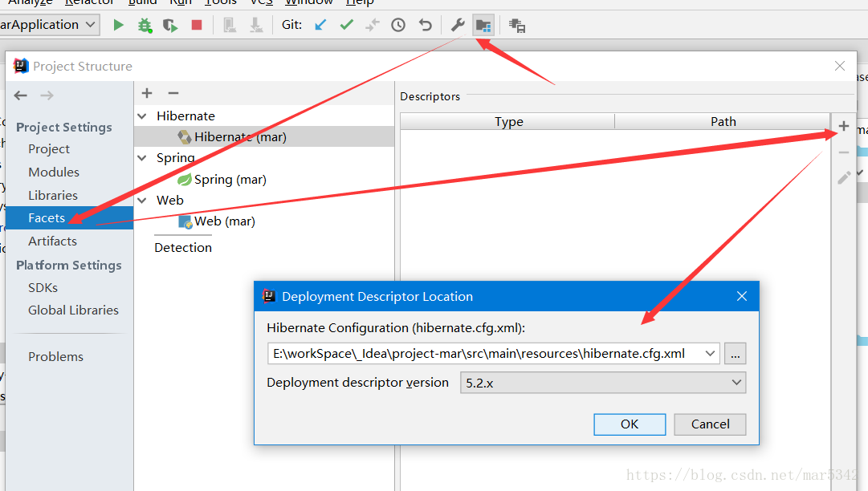Navigate back in Project Structure dialog
This screenshot has height=491, width=868.
(21, 95)
